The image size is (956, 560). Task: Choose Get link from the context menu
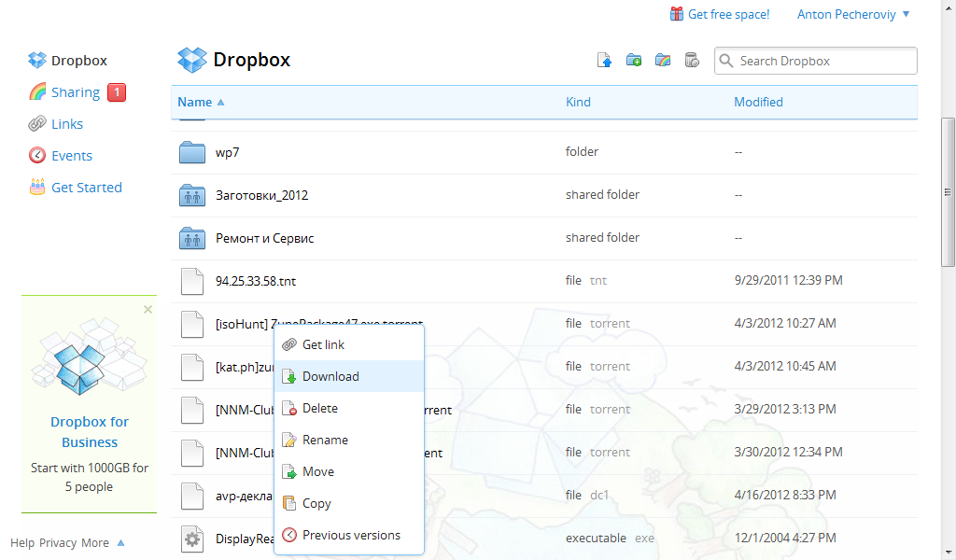coord(349,345)
